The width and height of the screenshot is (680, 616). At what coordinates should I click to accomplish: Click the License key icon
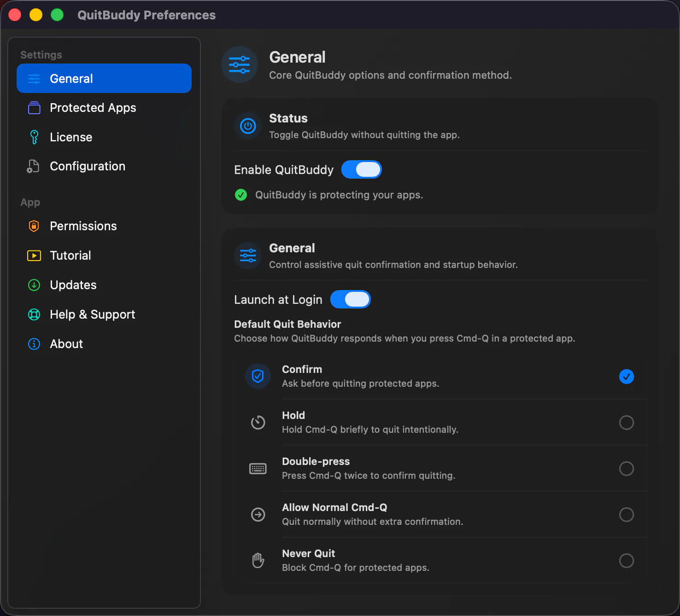click(34, 137)
